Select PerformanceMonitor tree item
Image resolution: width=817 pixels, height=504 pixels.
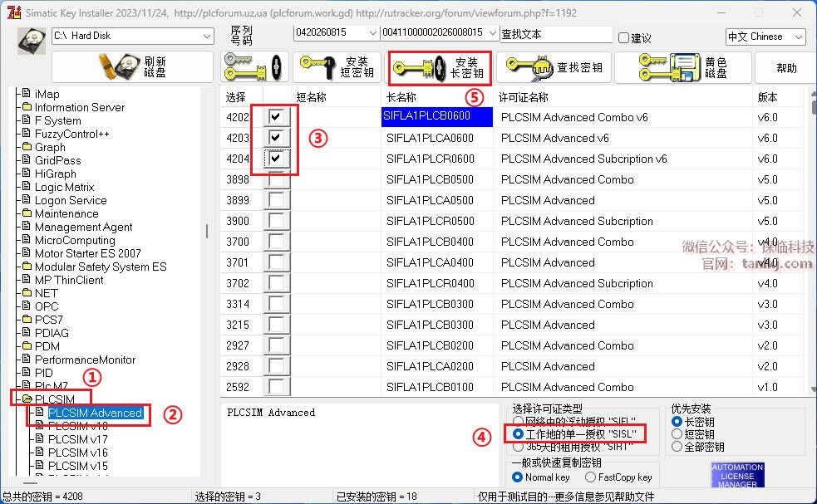pyautogui.click(x=85, y=360)
